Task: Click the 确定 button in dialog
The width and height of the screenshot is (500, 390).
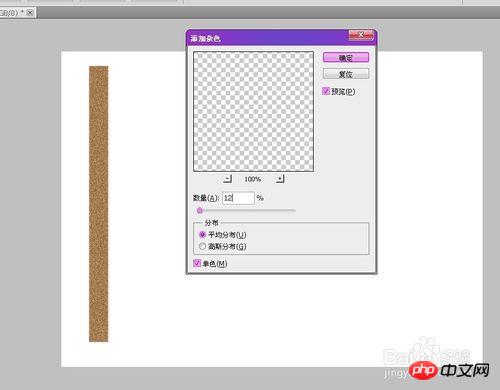Action: [346, 58]
